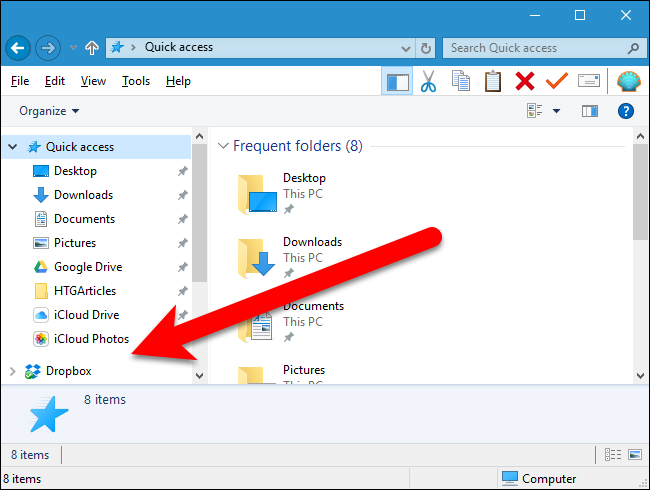Click file list scroll down arrow

pos(640,376)
